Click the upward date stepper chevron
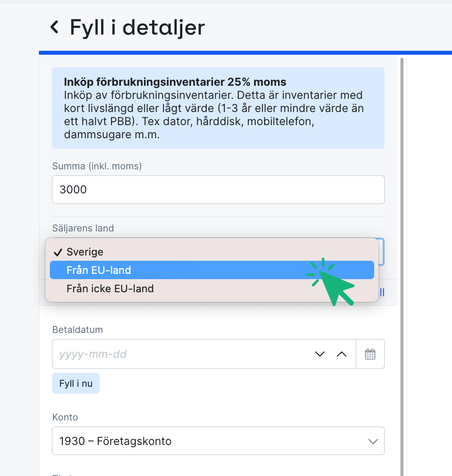 (x=341, y=353)
